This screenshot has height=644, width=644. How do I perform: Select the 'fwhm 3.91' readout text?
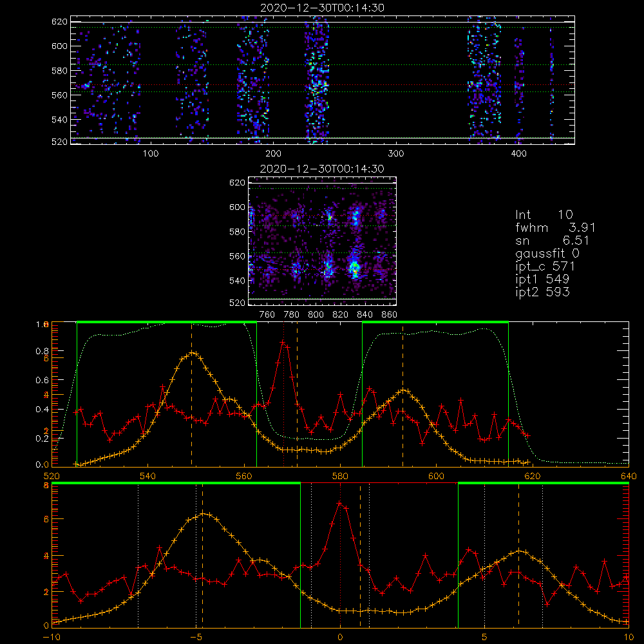tap(555, 227)
